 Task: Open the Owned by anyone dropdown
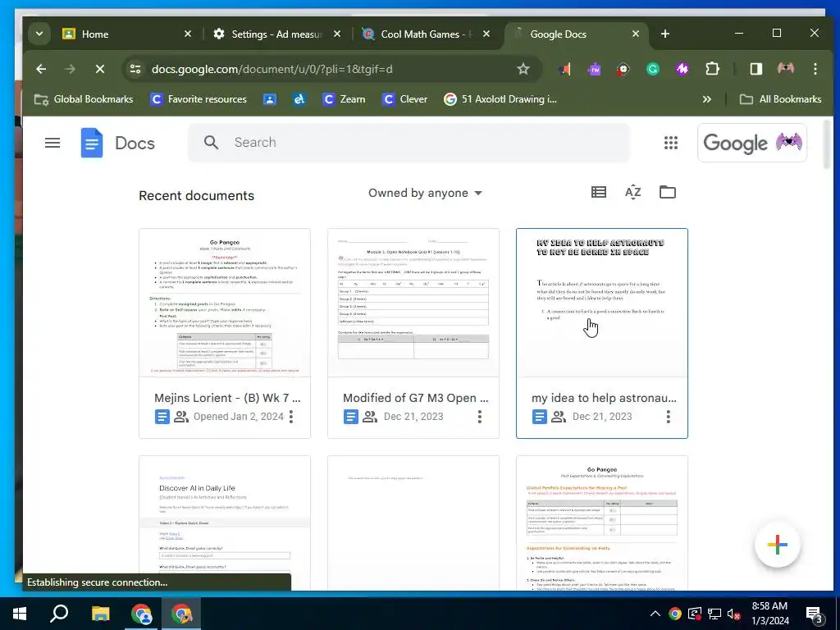(425, 193)
